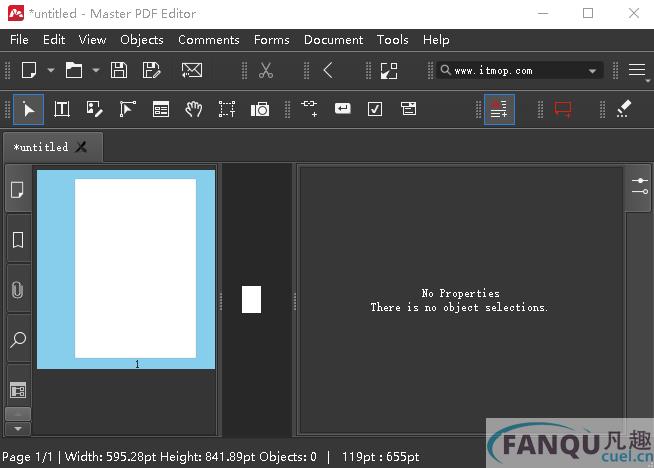Click the page number 1 label under thumbnail
This screenshot has width=654, height=468.
pyautogui.click(x=137, y=364)
